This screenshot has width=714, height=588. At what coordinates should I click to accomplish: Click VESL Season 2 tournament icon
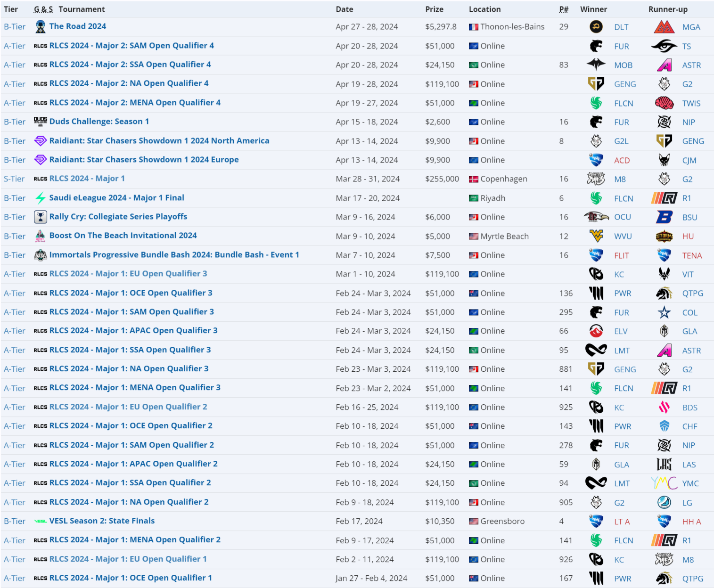(x=41, y=521)
